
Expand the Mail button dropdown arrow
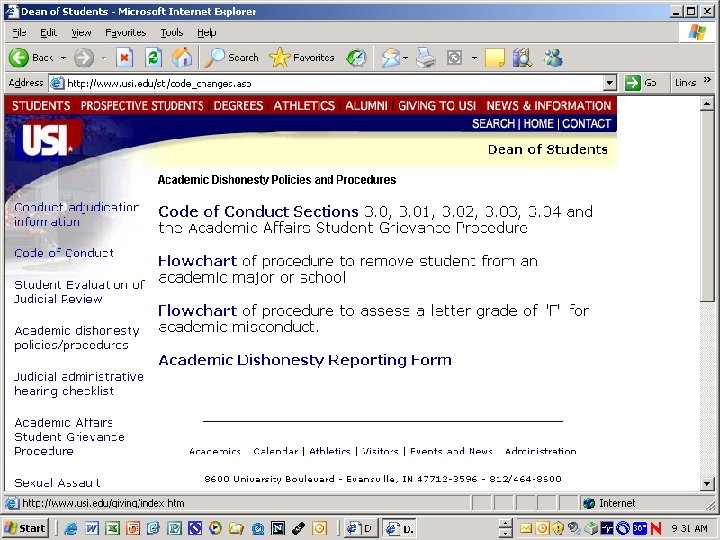click(405, 58)
